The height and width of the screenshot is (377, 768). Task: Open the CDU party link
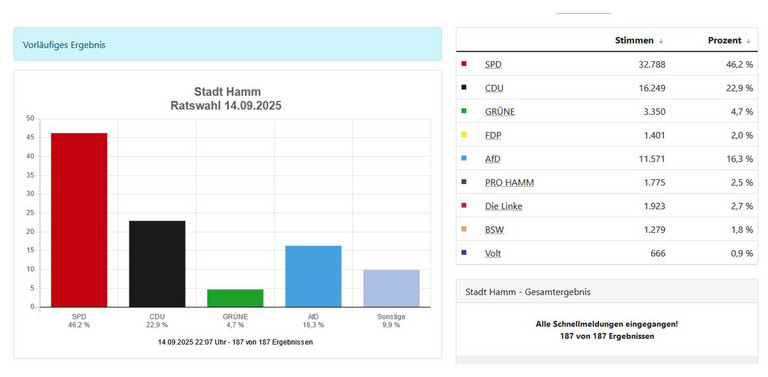coord(494,88)
